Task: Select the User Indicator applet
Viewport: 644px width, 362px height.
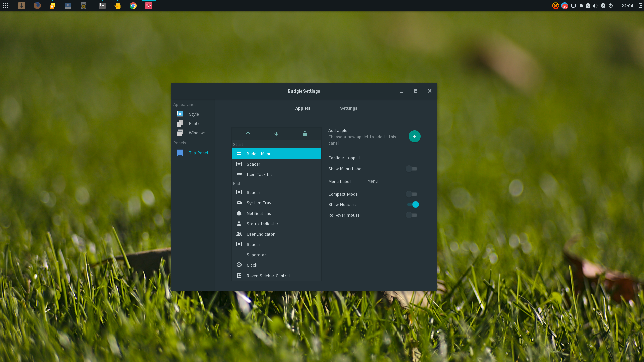Action: [276, 234]
